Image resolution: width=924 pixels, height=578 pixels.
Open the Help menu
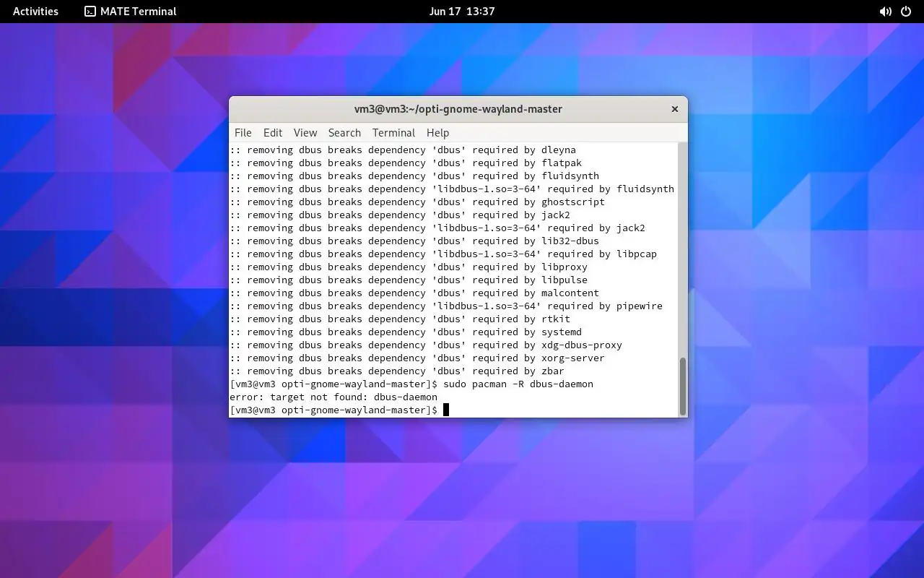tap(437, 132)
